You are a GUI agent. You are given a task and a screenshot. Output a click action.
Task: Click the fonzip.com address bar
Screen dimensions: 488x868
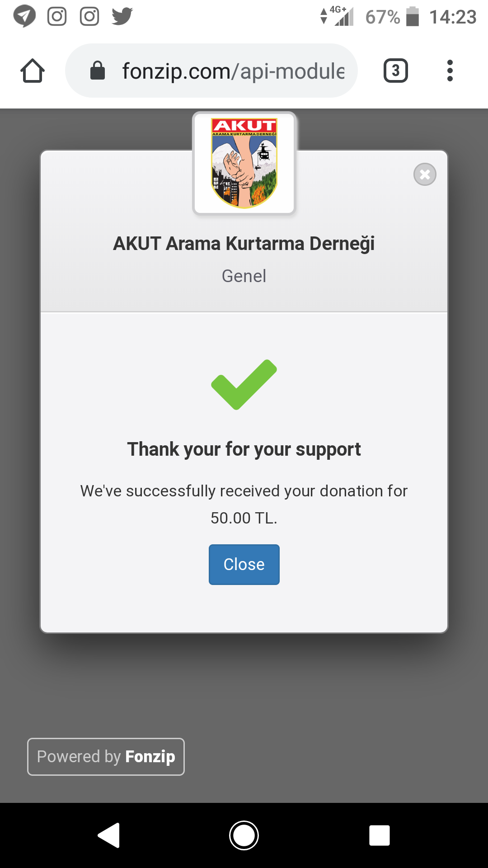(x=211, y=71)
